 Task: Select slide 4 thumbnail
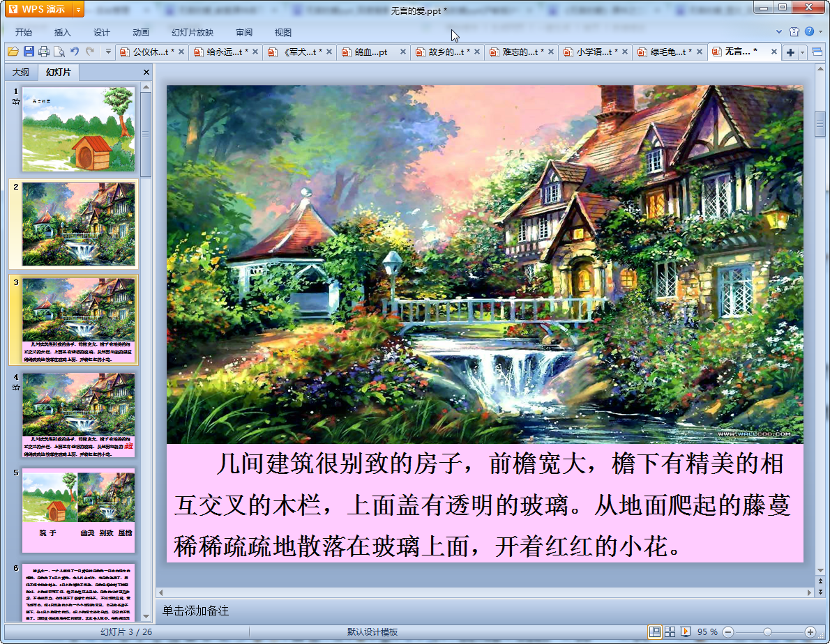pyautogui.click(x=78, y=415)
